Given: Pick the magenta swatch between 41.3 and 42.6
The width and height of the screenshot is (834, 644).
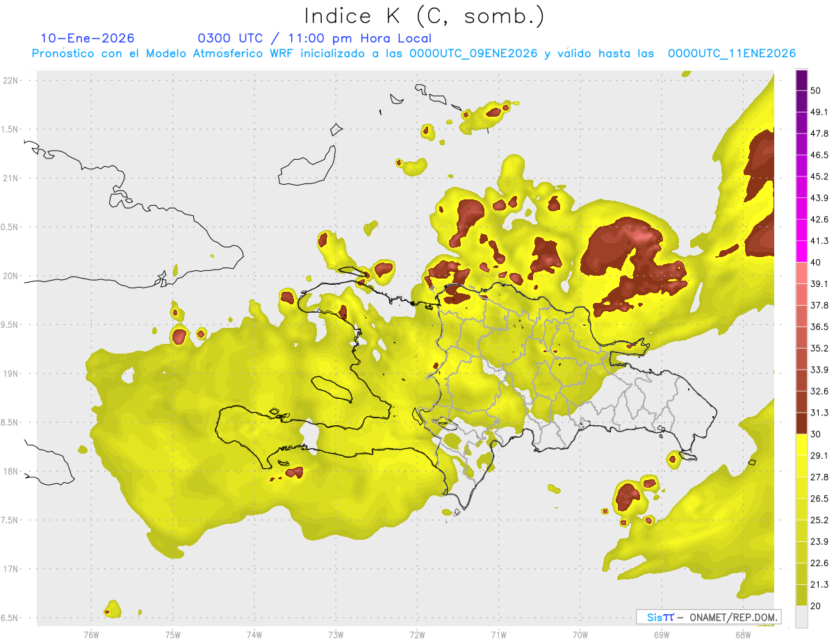Looking at the screenshot, I should (802, 230).
